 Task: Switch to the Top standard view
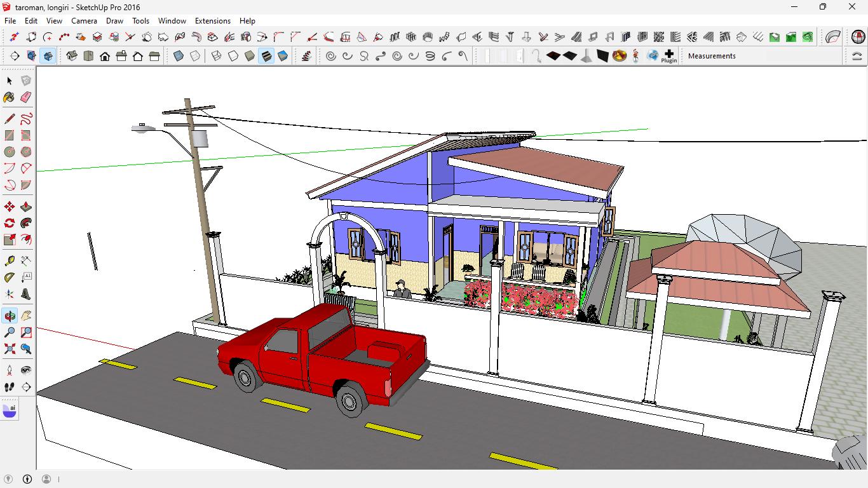click(88, 56)
